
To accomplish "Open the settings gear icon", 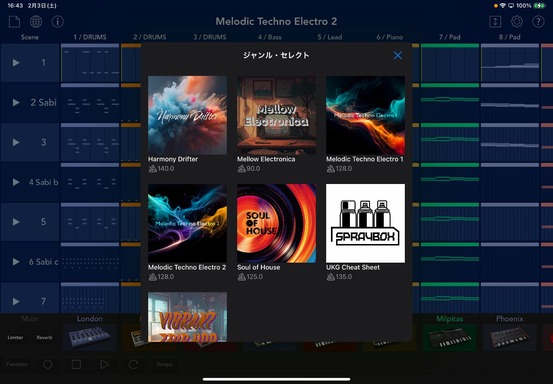I will (517, 22).
